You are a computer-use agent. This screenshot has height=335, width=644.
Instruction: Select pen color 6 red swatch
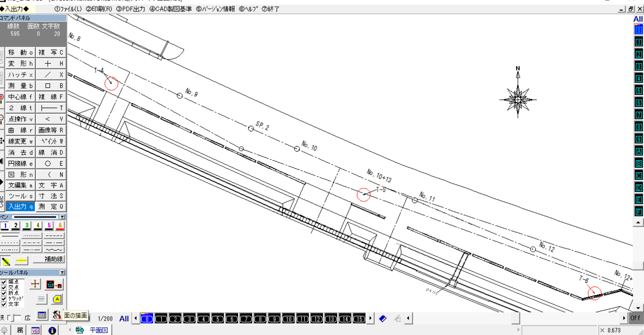60,226
